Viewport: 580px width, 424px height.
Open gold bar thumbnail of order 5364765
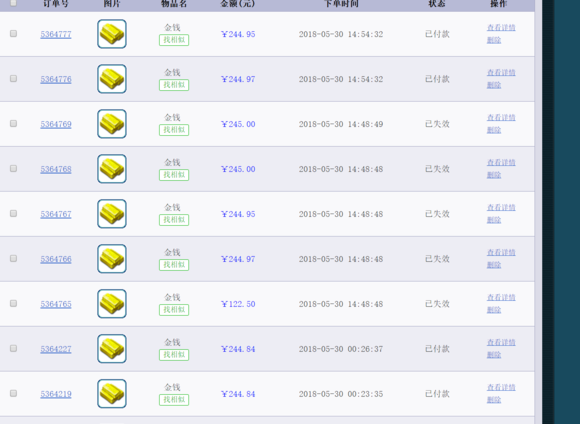[x=112, y=304]
